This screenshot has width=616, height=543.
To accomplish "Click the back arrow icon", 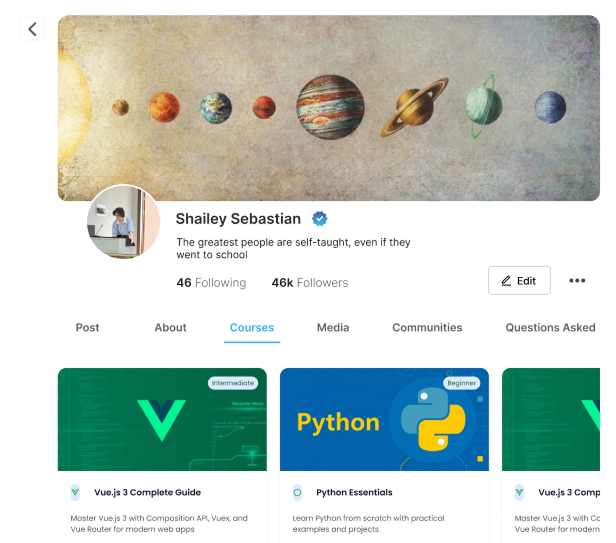I will (32, 29).
